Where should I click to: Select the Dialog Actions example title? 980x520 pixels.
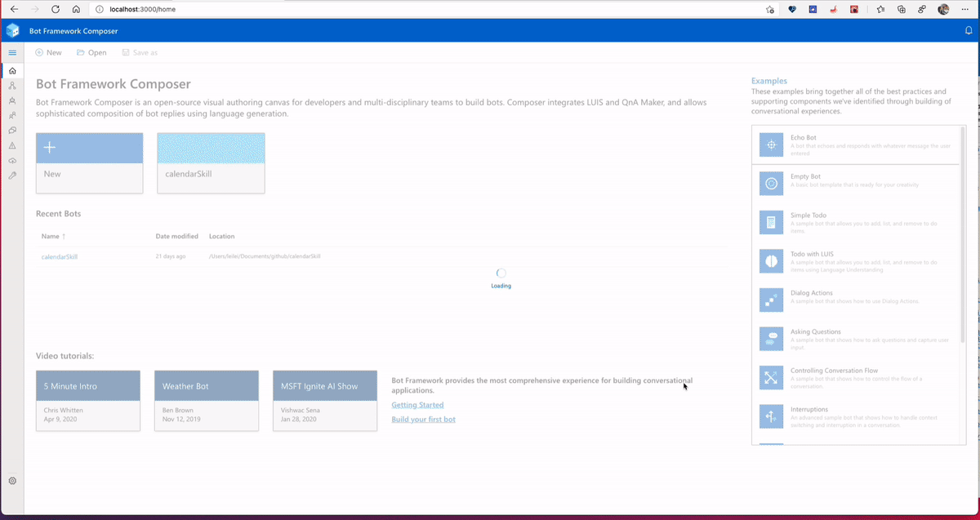tap(812, 293)
